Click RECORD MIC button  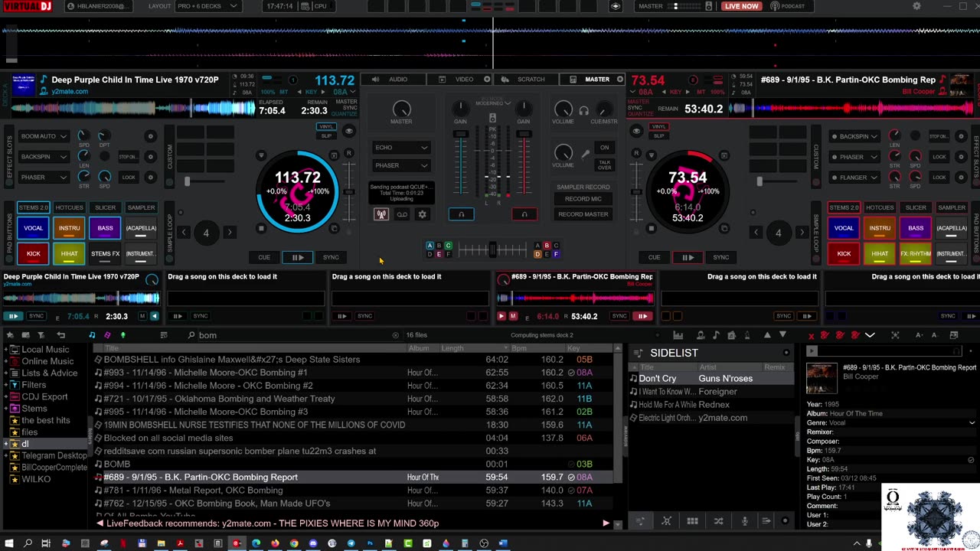[x=583, y=201]
